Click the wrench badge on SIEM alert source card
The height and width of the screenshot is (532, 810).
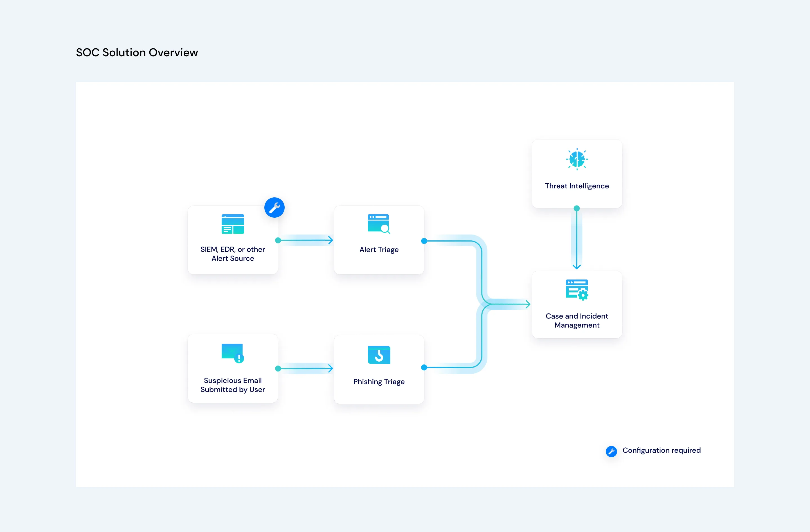[274, 208]
